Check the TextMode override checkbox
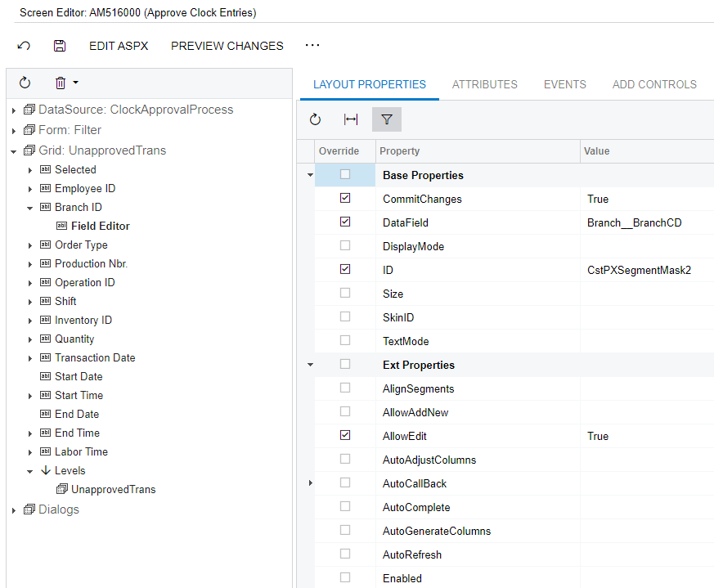714x588 pixels. (x=345, y=340)
